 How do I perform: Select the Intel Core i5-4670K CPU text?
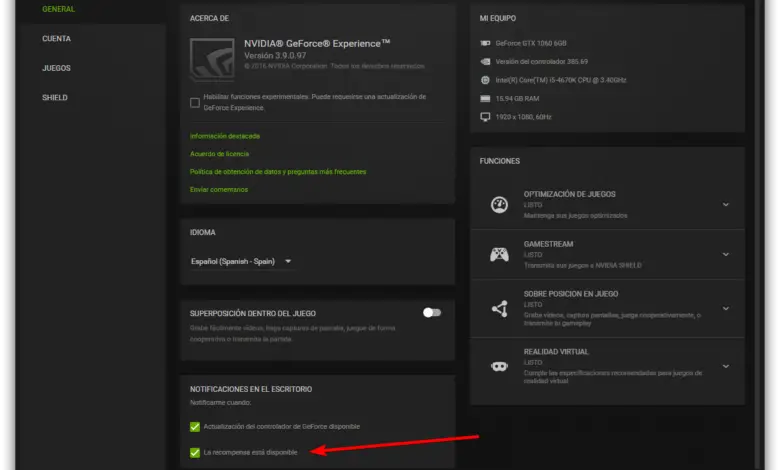pyautogui.click(x=561, y=80)
